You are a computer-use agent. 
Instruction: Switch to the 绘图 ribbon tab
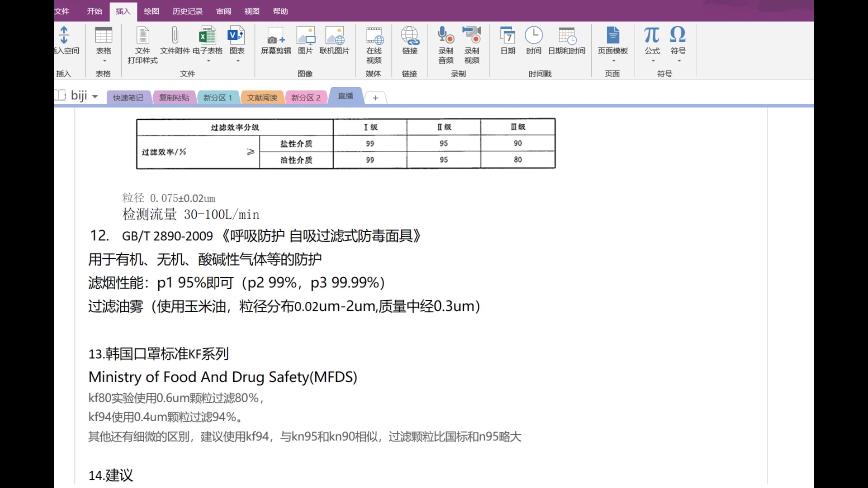click(x=151, y=11)
